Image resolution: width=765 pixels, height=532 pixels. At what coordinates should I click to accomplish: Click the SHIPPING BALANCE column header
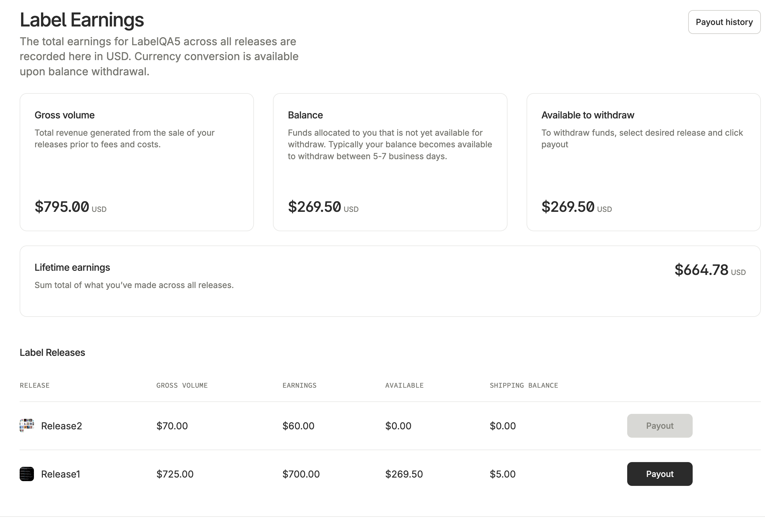523,385
